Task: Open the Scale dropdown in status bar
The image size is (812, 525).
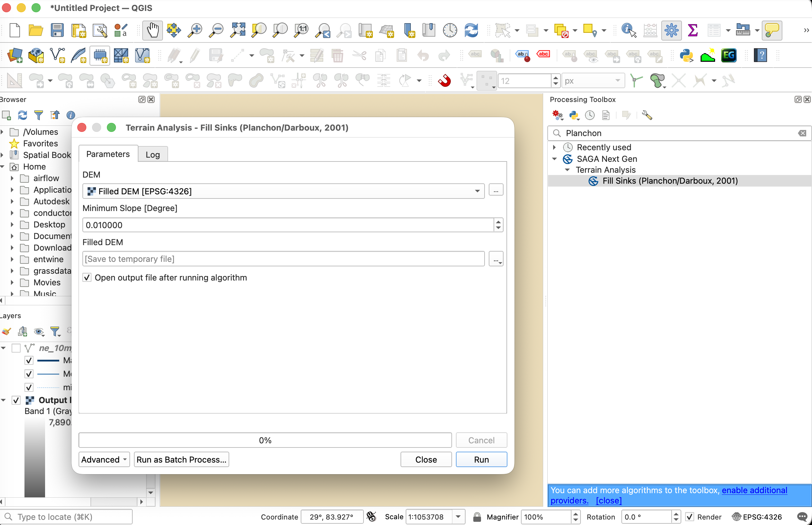Action: [458, 517]
